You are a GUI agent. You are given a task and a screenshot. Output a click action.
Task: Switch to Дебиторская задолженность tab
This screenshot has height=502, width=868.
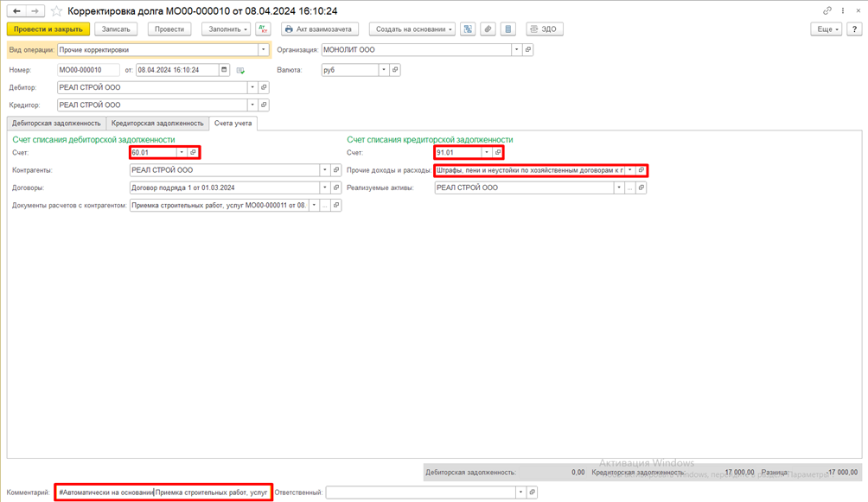(56, 124)
